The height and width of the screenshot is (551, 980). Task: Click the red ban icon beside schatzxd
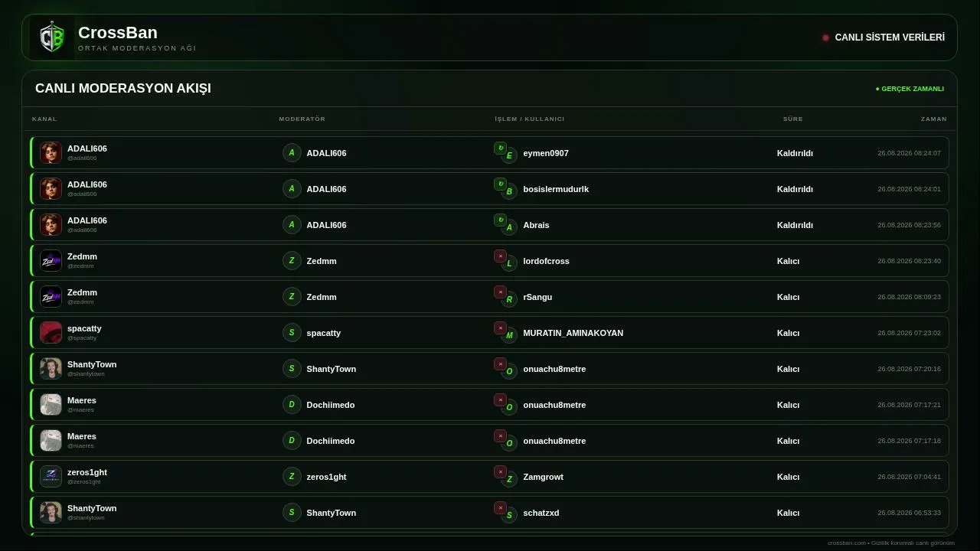(500, 507)
